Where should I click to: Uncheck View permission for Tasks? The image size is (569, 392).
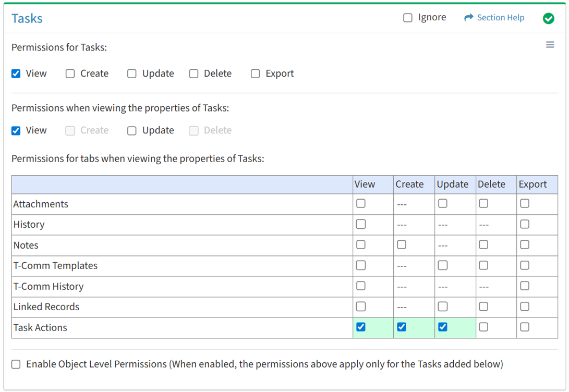click(16, 73)
